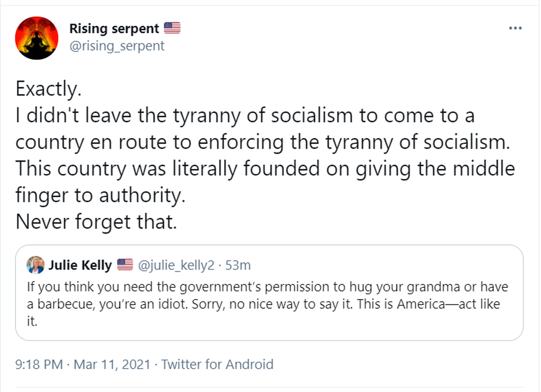Open the quoted tweet's 53m timestamp
This screenshot has width=541, height=392.
tap(238, 265)
